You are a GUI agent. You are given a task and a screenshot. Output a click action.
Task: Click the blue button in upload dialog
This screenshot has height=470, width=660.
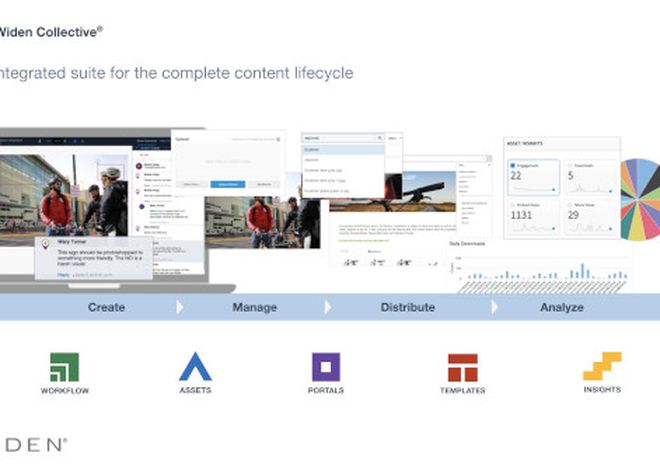[228, 184]
